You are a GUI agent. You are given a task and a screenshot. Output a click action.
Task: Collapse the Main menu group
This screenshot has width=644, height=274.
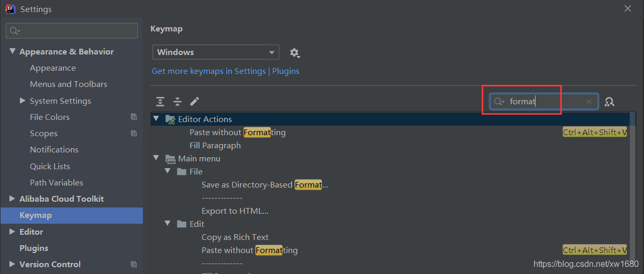pyautogui.click(x=156, y=158)
